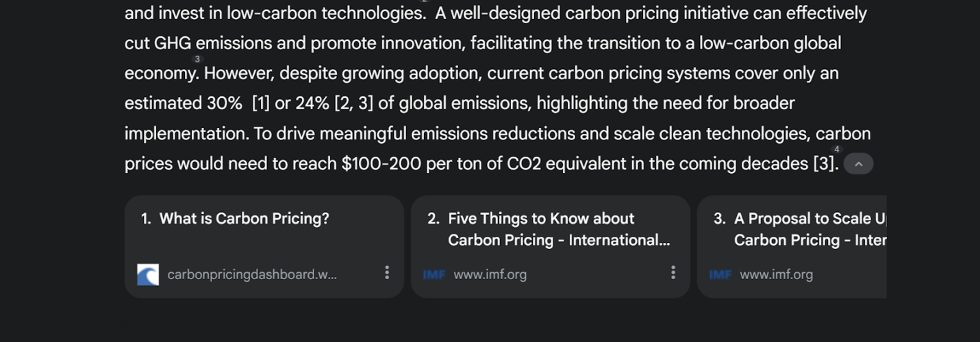
Task: Click the IMF favicon on the second source card
Action: coord(434,274)
